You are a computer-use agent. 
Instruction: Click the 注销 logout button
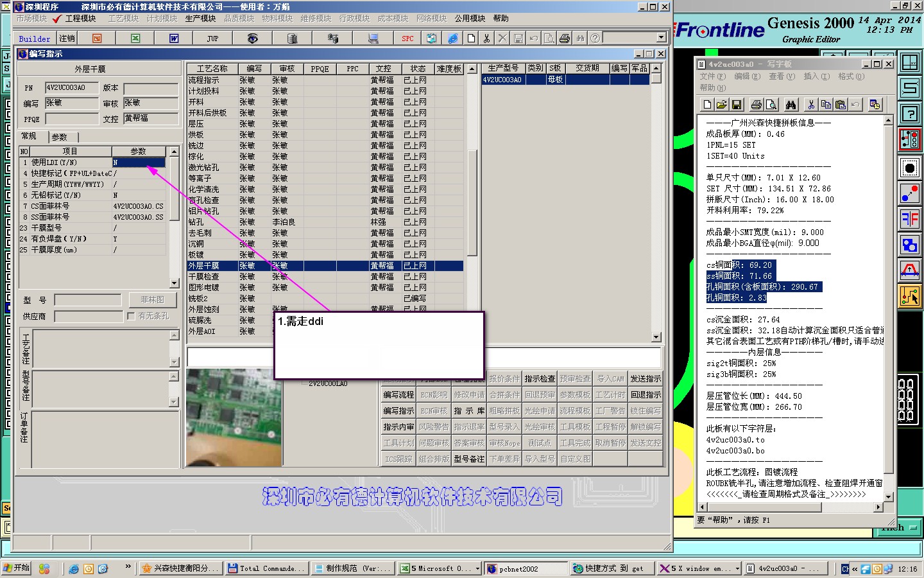[x=67, y=39]
